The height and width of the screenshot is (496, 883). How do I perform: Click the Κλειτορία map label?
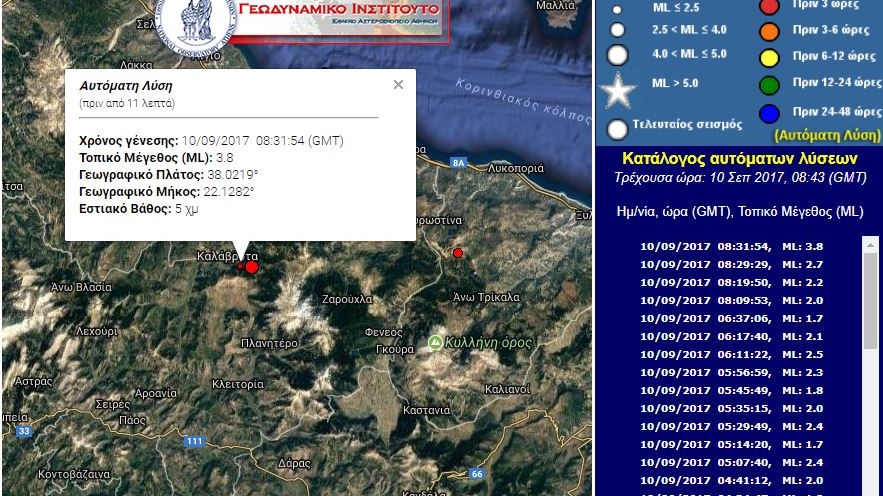pos(238,384)
